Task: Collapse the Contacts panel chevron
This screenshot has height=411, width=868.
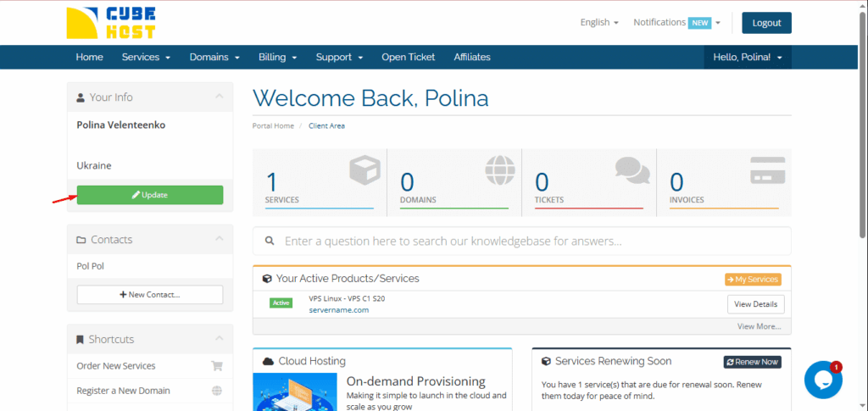Action: [220, 240]
